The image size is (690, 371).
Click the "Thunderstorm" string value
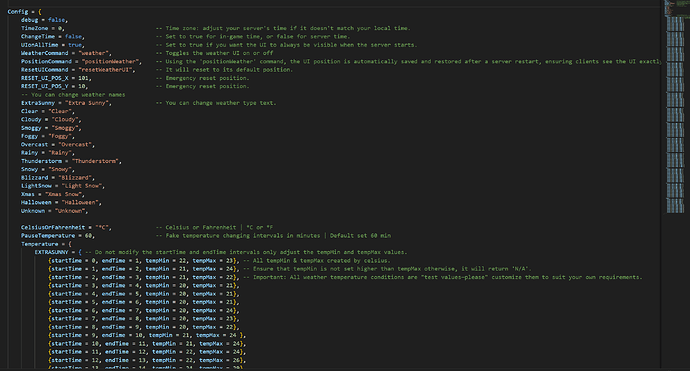pyautogui.click(x=95, y=161)
